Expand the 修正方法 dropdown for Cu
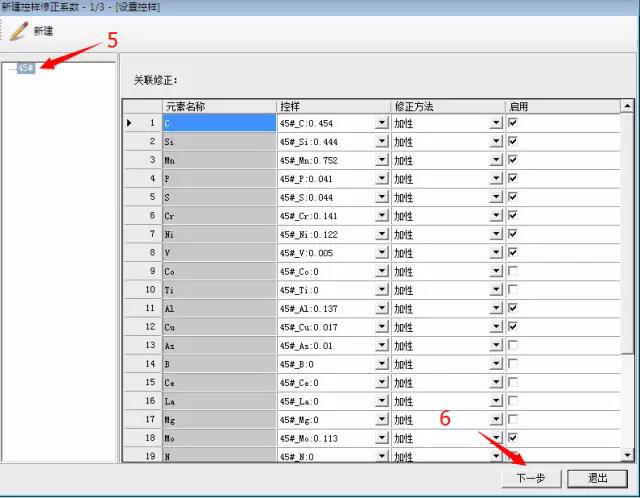640x498 pixels. (496, 327)
